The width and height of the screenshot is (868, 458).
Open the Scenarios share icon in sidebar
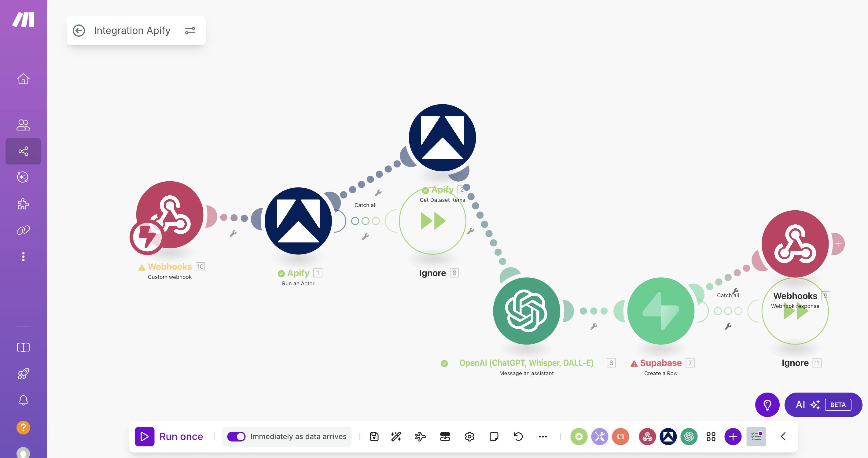[x=23, y=151]
